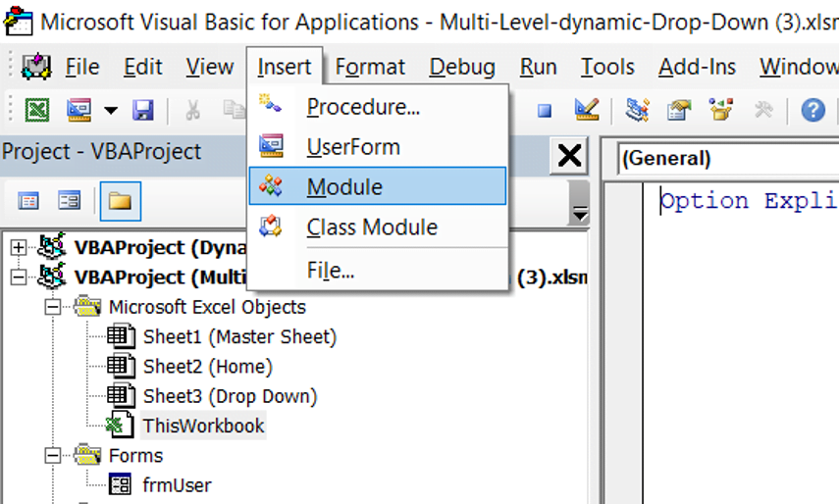Click the Insert UserForm toolbar icon

pyautogui.click(x=79, y=110)
